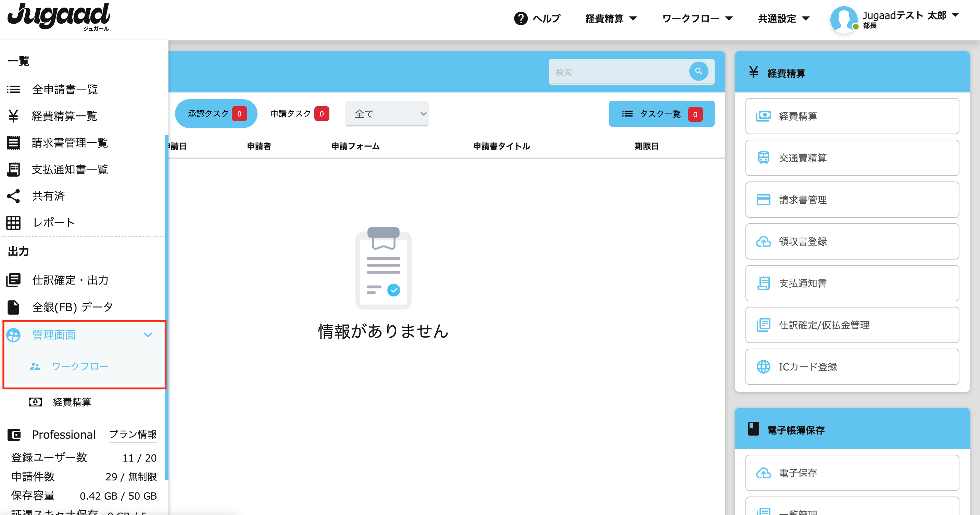Click the journal icon beside 仕訳確定・出力
The width and height of the screenshot is (980, 515).
(x=13, y=280)
